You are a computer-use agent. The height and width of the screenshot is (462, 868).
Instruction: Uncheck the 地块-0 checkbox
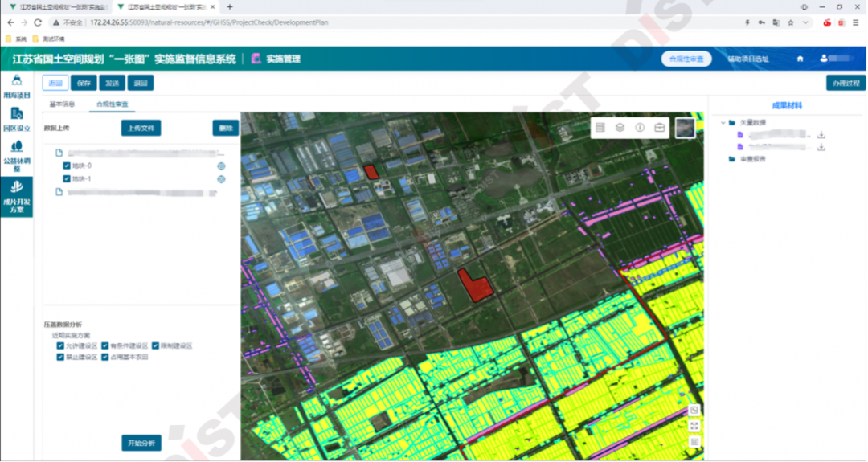[68, 166]
